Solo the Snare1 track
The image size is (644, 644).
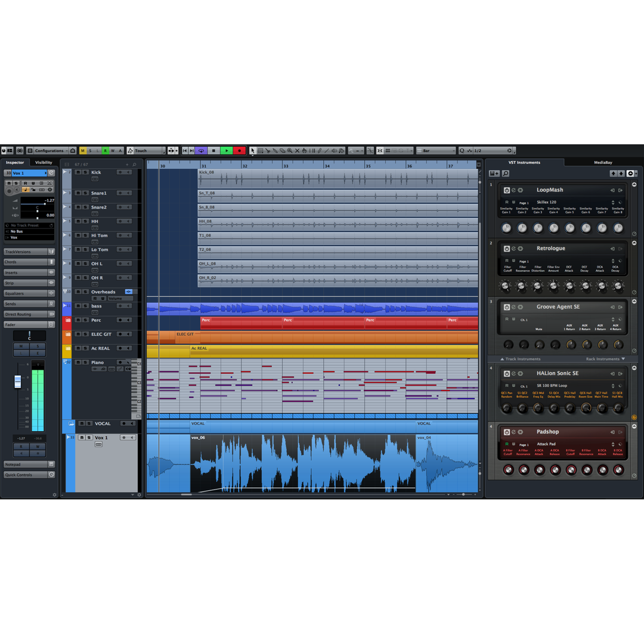[86, 193]
